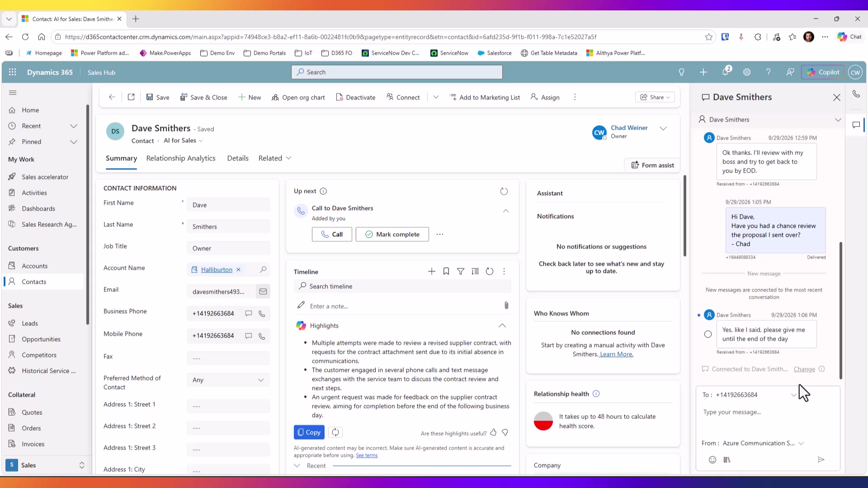This screenshot has width=868, height=488.
Task: Click the Form assist button
Action: [x=652, y=165]
